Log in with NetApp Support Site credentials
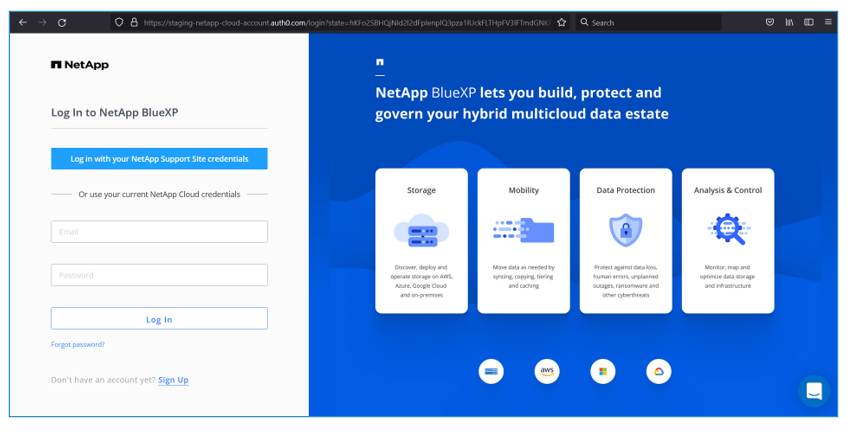 coord(159,159)
